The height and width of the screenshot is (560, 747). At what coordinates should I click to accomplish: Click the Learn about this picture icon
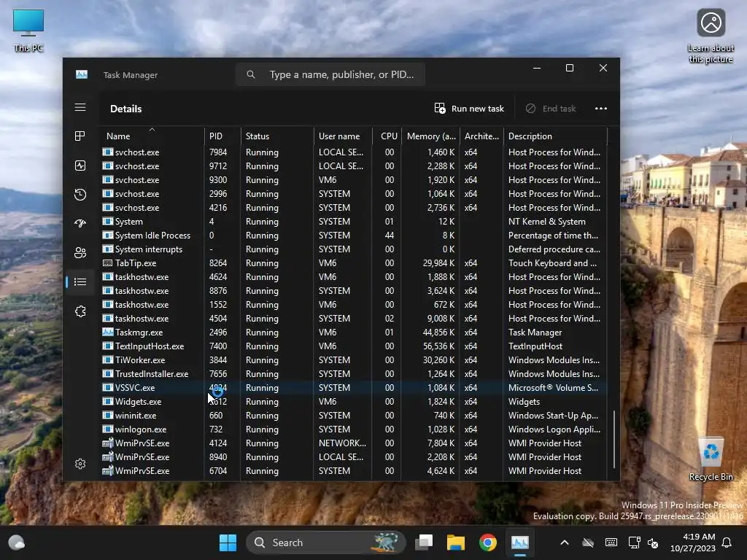click(x=711, y=36)
